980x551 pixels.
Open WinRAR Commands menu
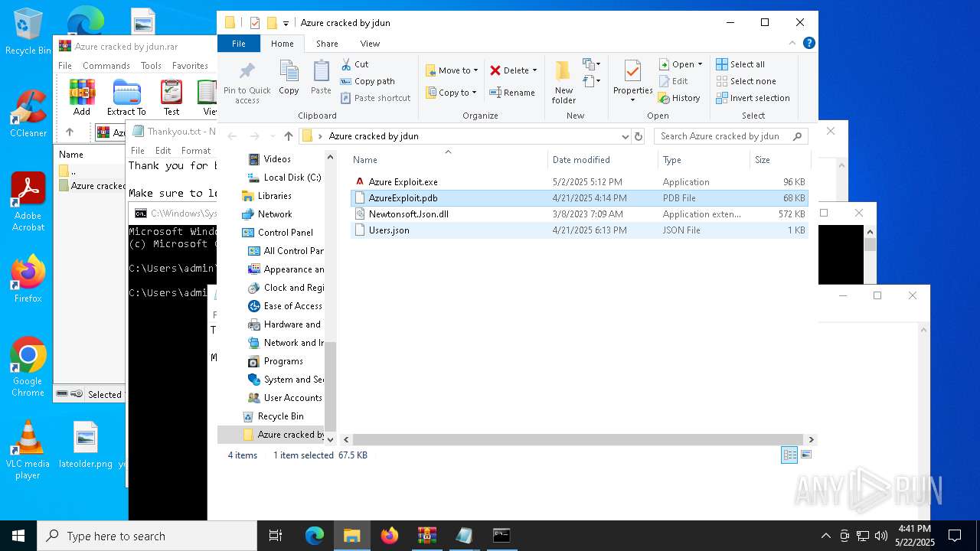(106, 66)
